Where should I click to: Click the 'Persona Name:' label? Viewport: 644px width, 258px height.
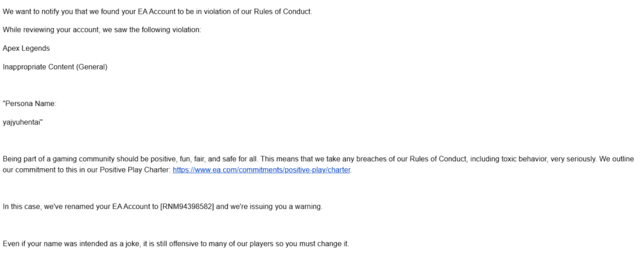30,104
